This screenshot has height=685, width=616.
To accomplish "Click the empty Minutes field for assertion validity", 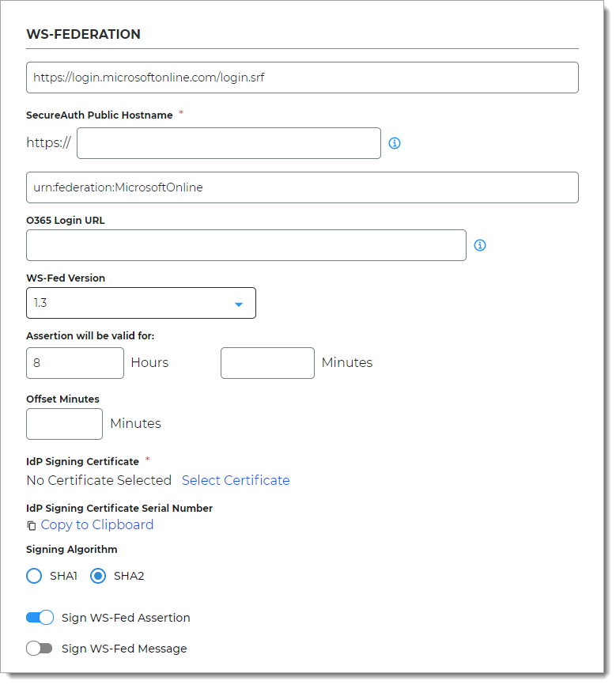I will click(267, 362).
